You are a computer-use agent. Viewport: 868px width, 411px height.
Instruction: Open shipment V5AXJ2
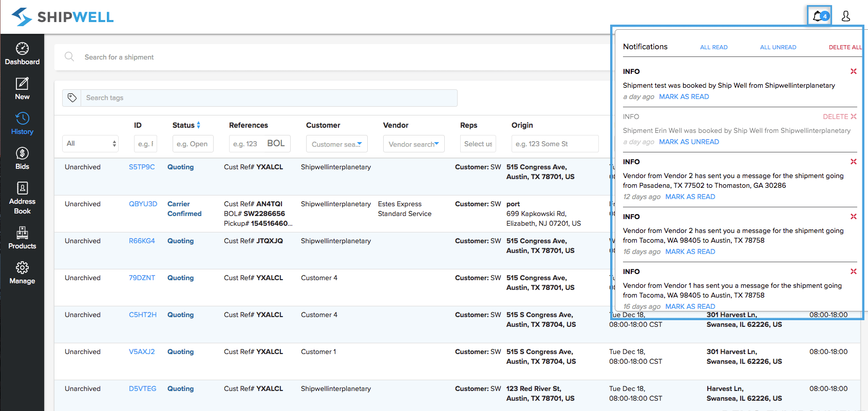142,351
